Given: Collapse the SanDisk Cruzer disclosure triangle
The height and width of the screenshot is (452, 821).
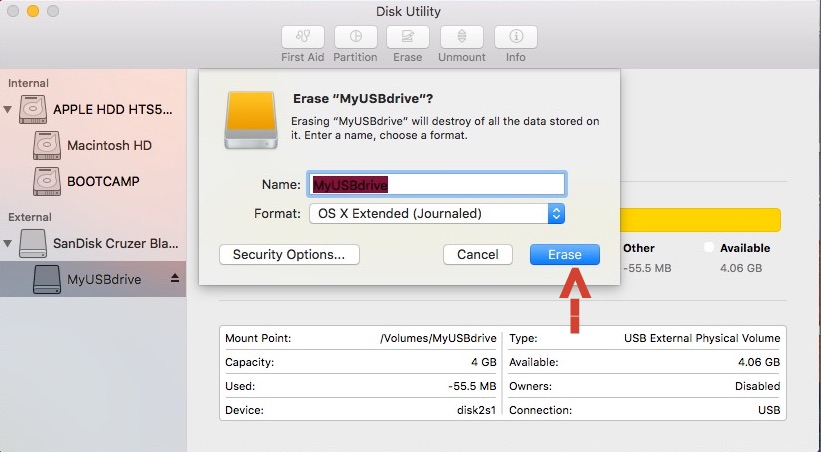Looking at the screenshot, I should pyautogui.click(x=9, y=242).
